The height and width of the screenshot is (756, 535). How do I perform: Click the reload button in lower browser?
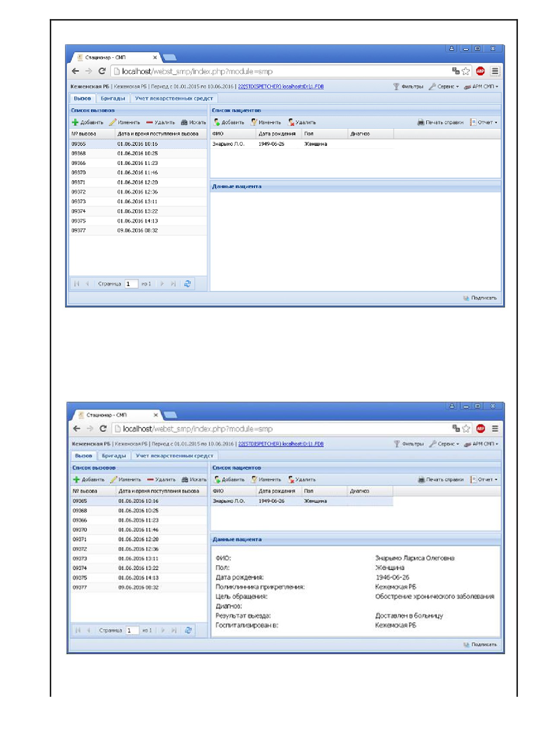coord(103,428)
